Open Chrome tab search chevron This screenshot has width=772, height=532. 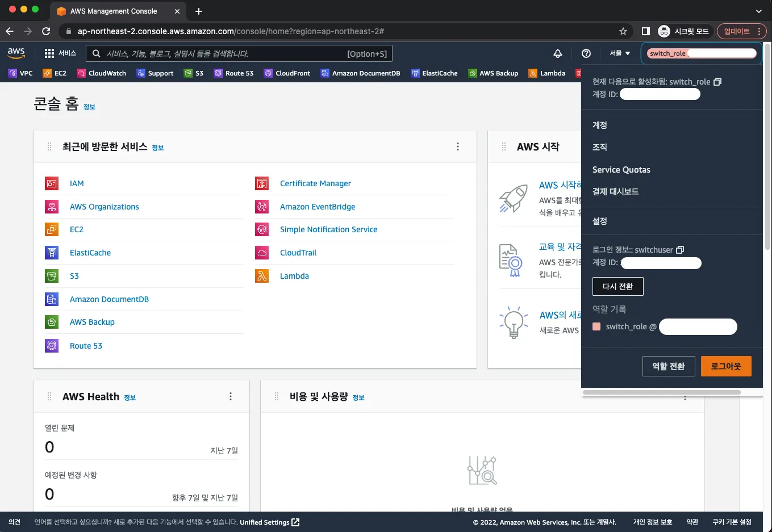point(759,11)
